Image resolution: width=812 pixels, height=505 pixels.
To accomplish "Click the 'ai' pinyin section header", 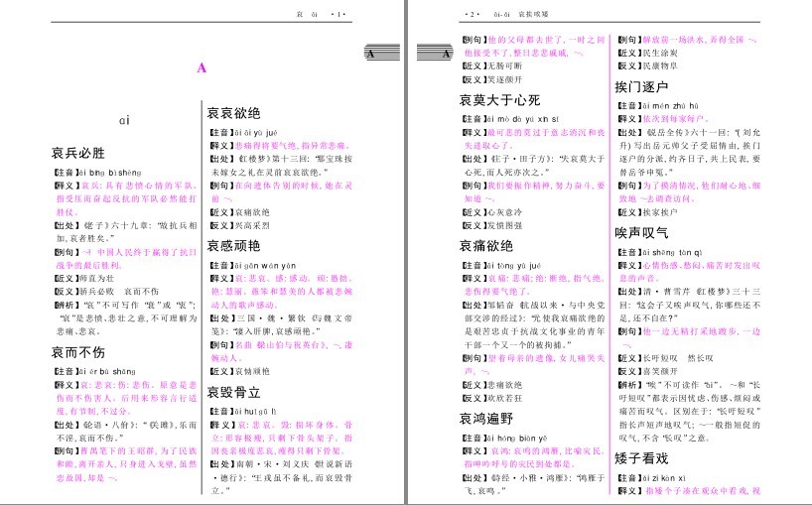I will pyautogui.click(x=124, y=121).
